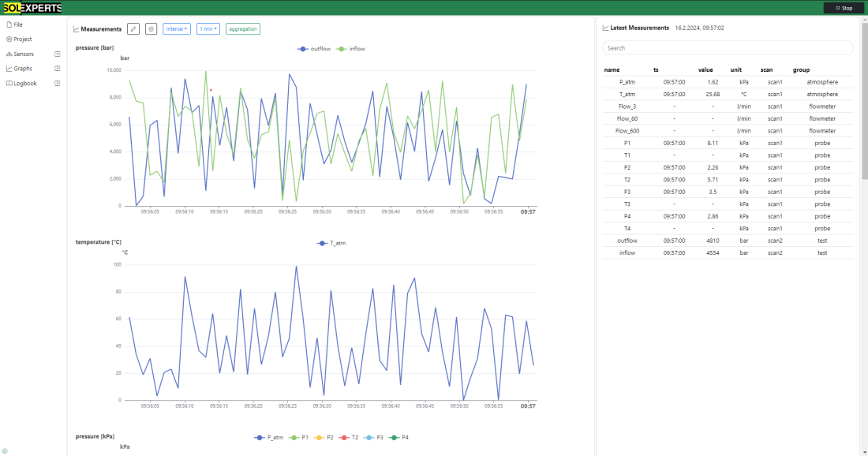
Task: Click the timestamp 16.2.2024, 09:57:02
Action: point(700,28)
